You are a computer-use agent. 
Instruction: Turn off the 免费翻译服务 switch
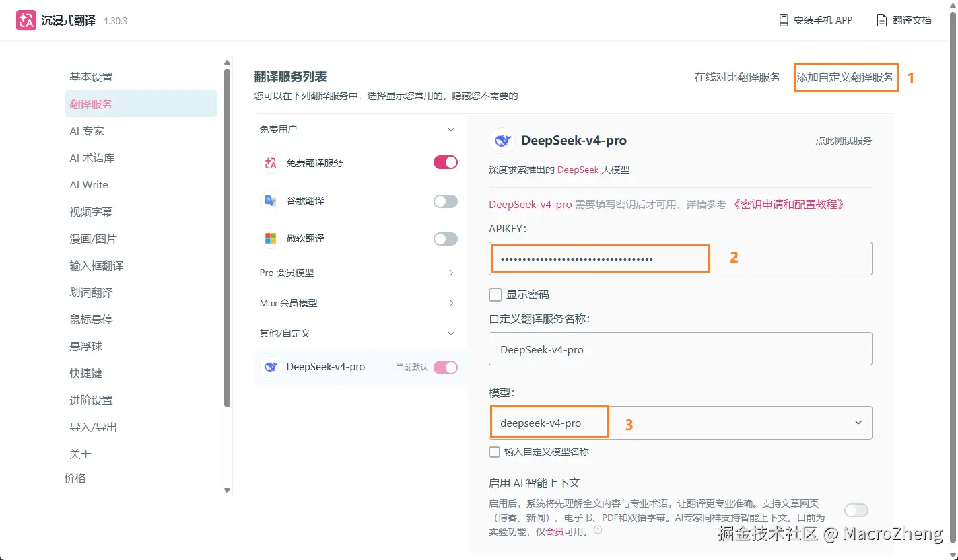point(446,162)
